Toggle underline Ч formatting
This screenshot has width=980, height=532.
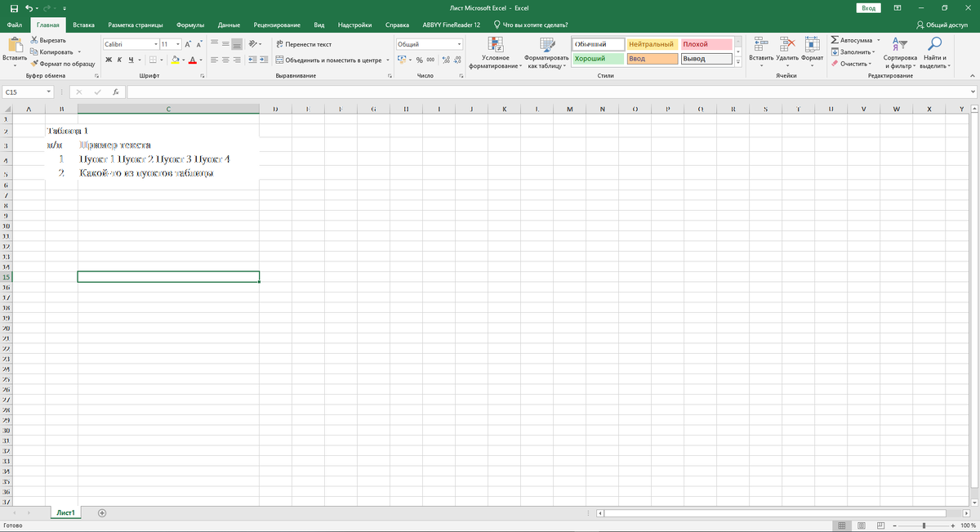pos(130,60)
